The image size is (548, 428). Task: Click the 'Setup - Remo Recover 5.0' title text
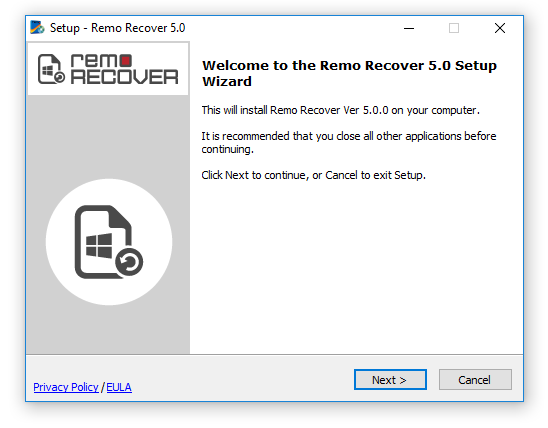[117, 28]
